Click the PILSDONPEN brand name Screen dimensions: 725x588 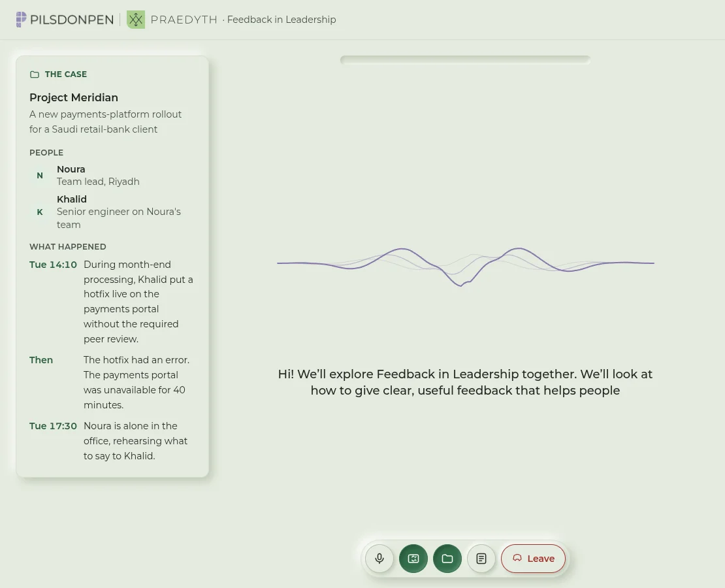point(72,20)
